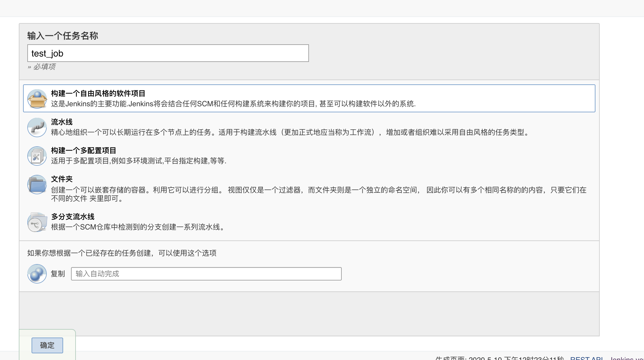This screenshot has width=644, height=360.
Task: Click the multi-configuration project icon
Action: [37, 156]
